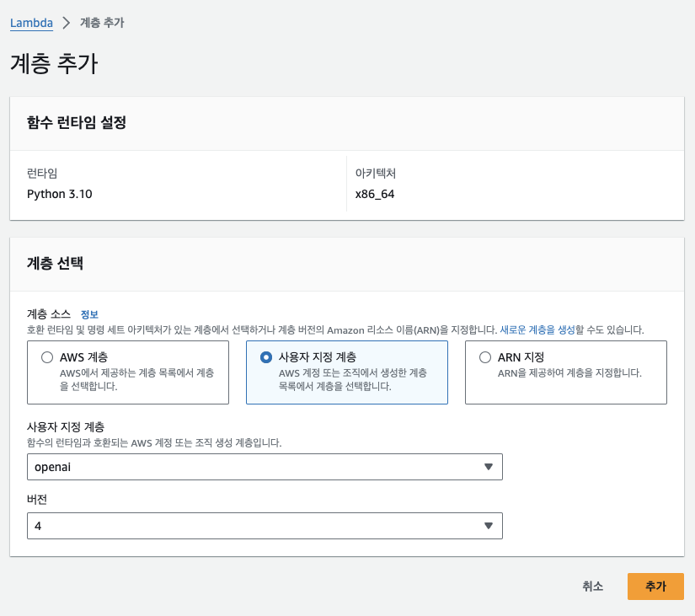Click the orange 추가 button
The width and height of the screenshot is (695, 616).
(x=655, y=587)
